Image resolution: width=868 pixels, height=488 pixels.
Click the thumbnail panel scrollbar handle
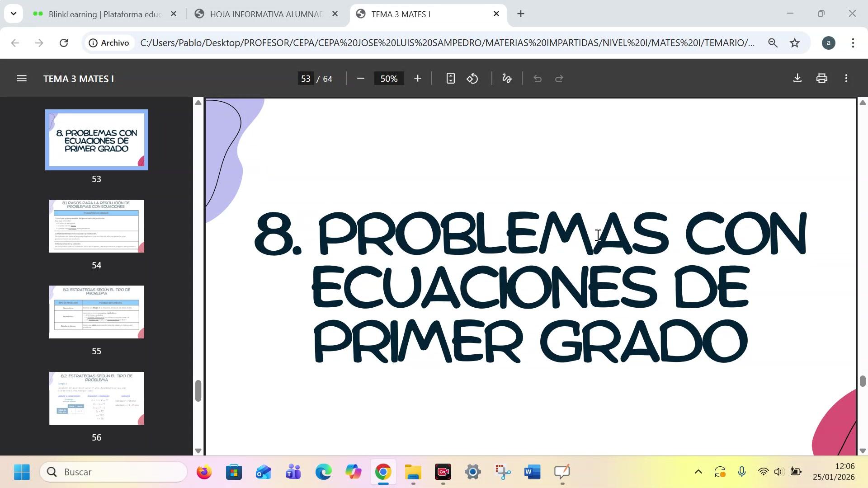pos(198,390)
